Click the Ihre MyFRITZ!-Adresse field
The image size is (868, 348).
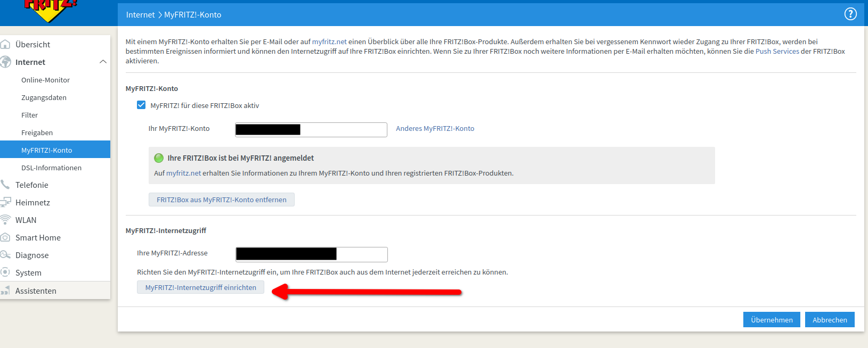[x=361, y=254]
